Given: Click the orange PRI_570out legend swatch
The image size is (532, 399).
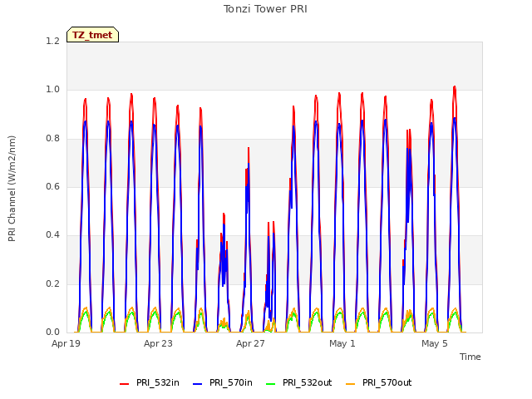Looking at the screenshot, I should 351,383.
